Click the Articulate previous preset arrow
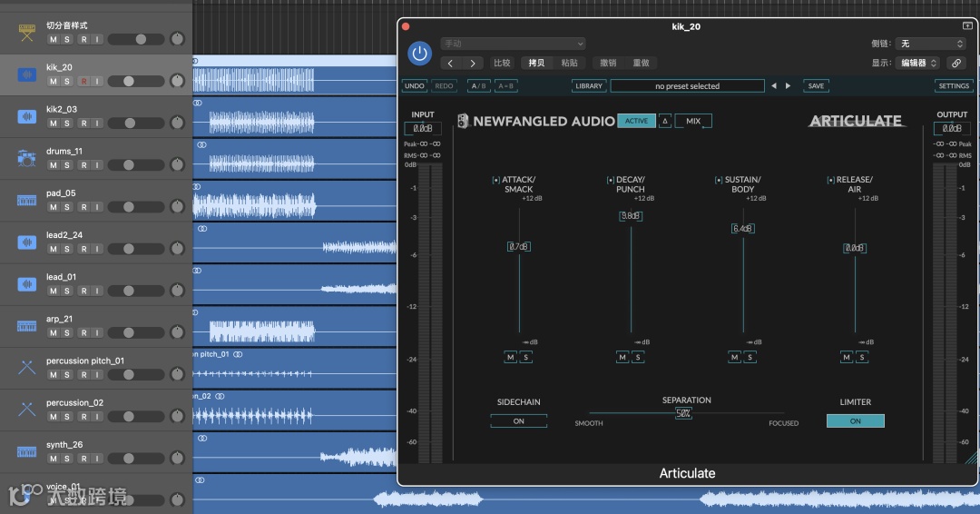The height and width of the screenshot is (514, 980). pos(774,86)
